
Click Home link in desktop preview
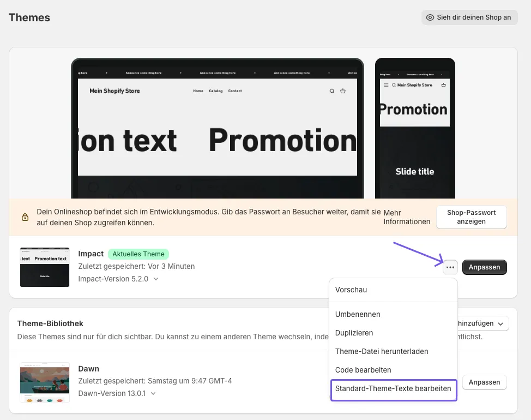coord(198,91)
